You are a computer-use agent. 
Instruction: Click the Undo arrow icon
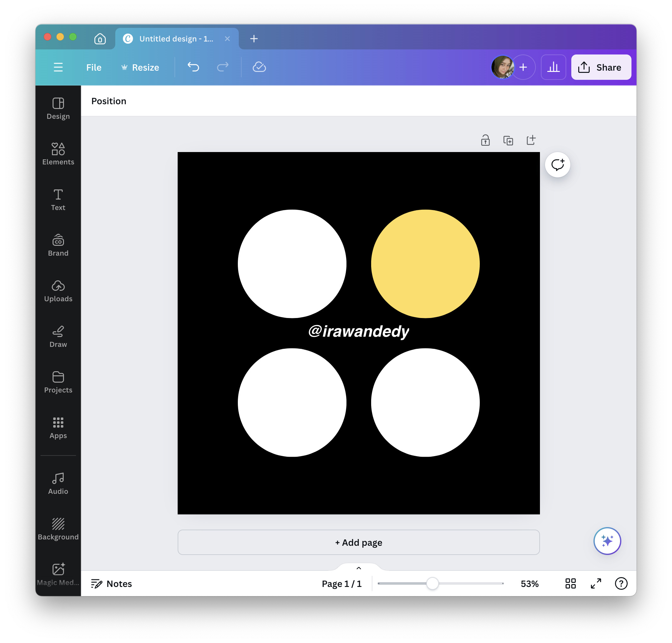[193, 67]
